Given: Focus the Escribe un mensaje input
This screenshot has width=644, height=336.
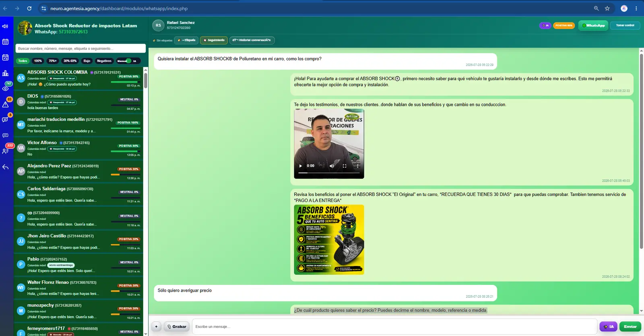Looking at the screenshot, I should click(x=394, y=327).
